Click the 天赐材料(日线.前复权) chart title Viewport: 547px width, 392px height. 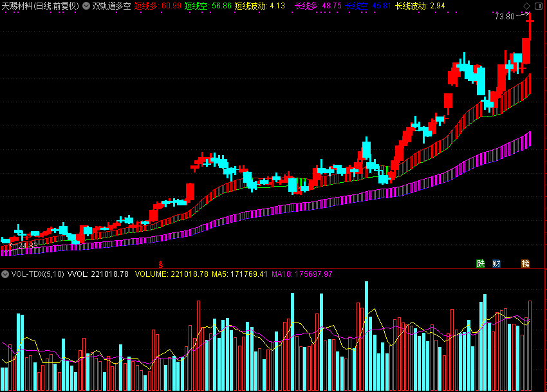40,6
